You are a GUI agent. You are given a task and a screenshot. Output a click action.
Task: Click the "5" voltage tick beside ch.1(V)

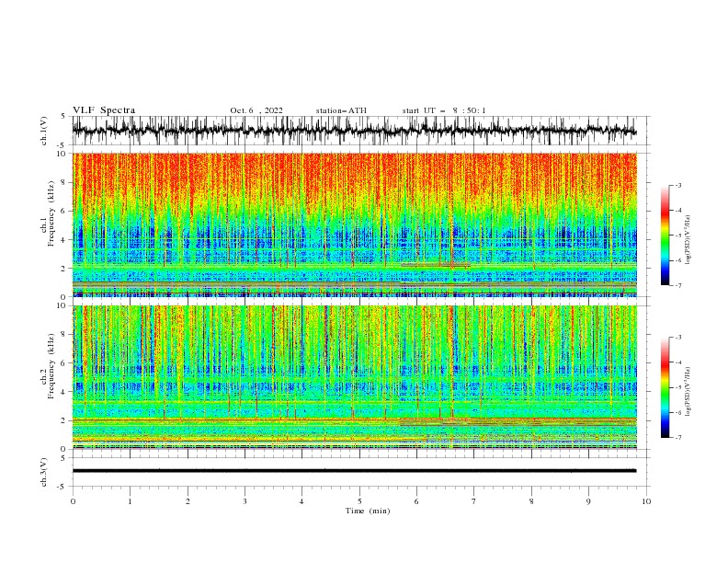63,116
